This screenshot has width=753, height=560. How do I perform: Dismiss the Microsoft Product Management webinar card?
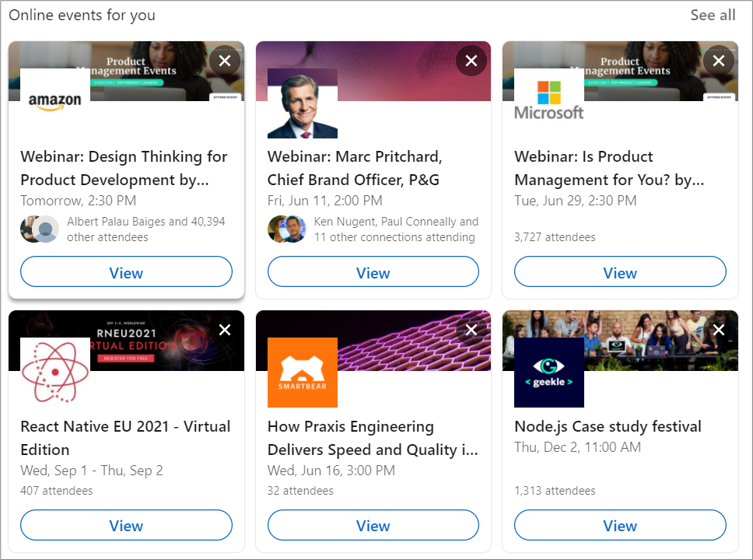(x=718, y=61)
